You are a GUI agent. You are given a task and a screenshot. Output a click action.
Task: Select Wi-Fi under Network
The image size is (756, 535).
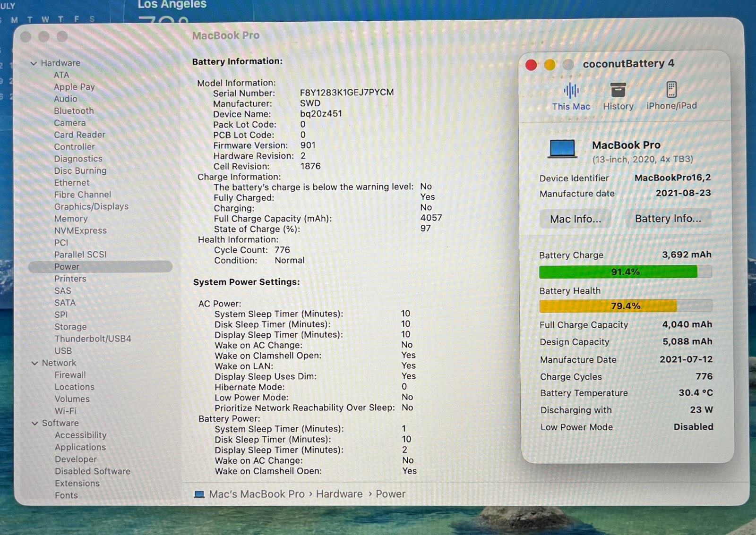pos(65,411)
